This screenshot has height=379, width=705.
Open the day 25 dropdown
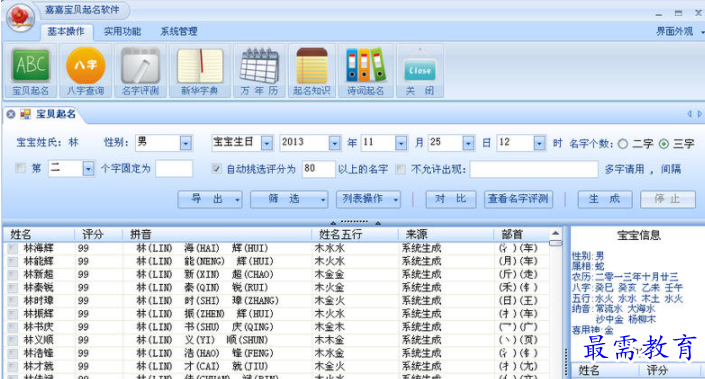tap(468, 143)
